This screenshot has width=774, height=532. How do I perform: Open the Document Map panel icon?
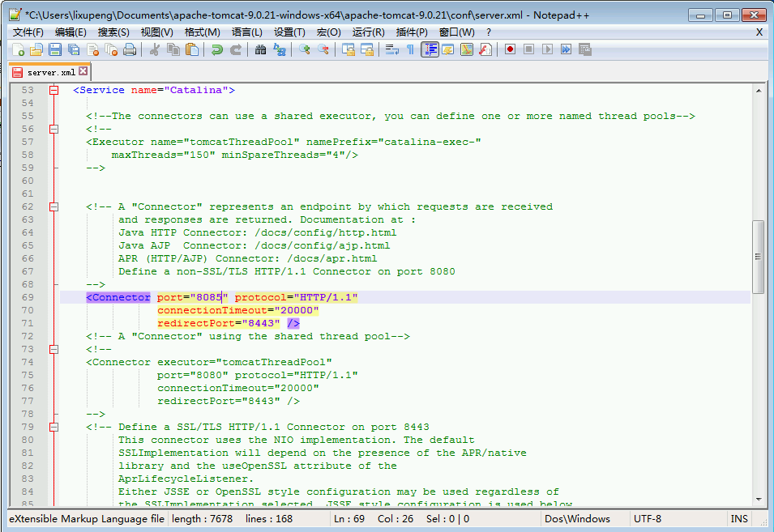(467, 49)
